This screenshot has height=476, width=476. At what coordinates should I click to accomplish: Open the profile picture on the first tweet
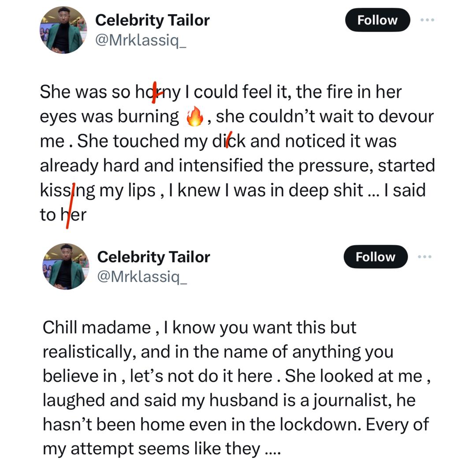coord(63,30)
